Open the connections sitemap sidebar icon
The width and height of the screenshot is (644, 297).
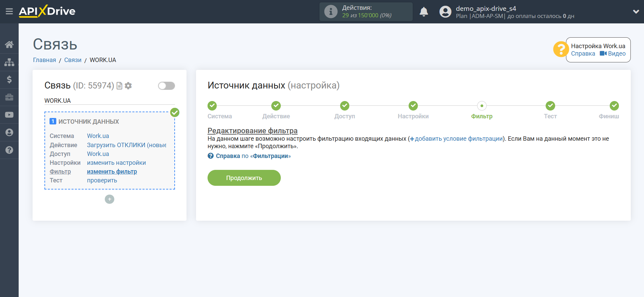pyautogui.click(x=9, y=62)
